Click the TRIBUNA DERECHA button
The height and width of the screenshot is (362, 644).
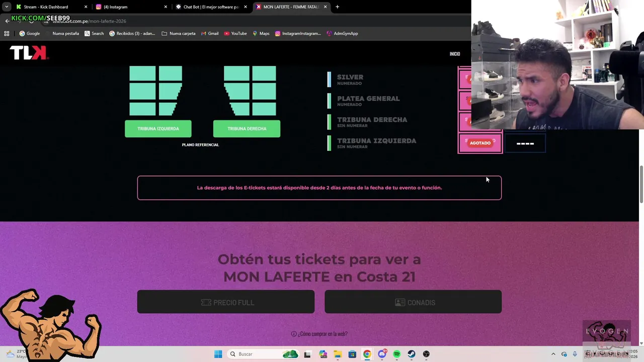247,129
